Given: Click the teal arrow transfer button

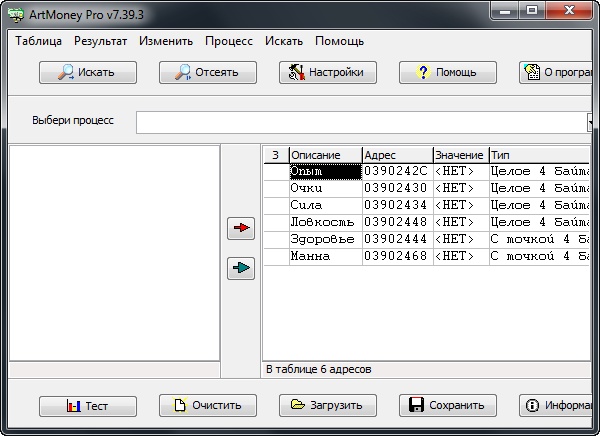Looking at the screenshot, I should click(240, 268).
